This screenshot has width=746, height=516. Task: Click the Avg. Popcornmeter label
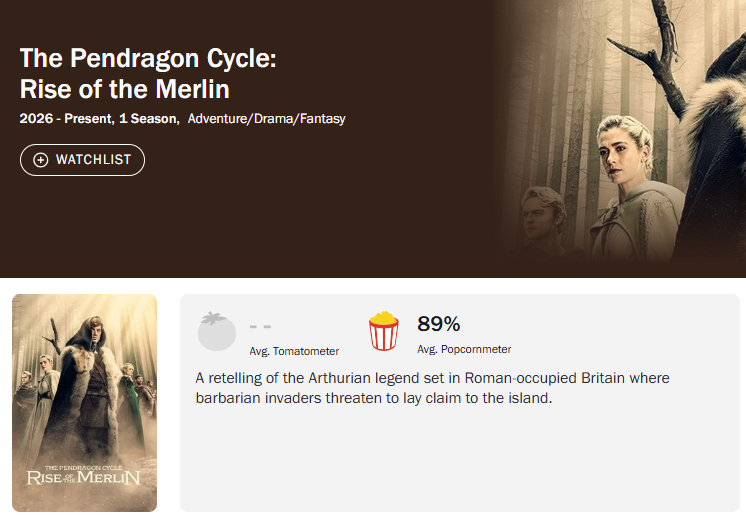pos(464,350)
